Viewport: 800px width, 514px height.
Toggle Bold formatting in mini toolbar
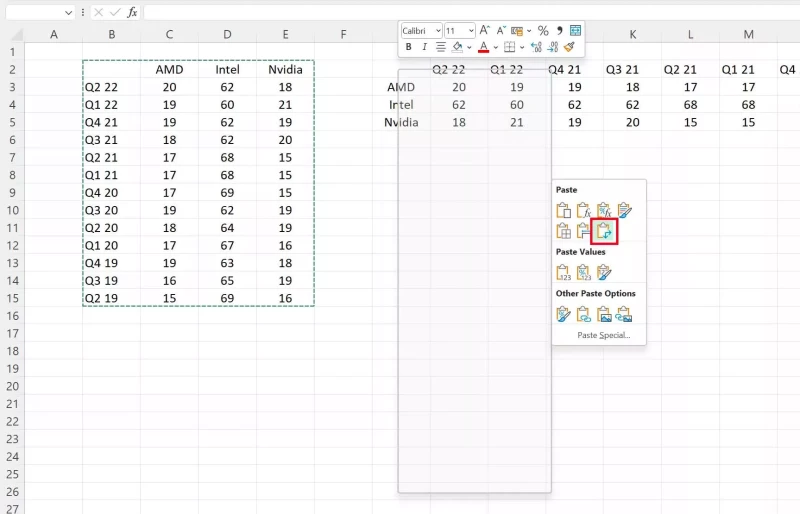[x=409, y=46]
